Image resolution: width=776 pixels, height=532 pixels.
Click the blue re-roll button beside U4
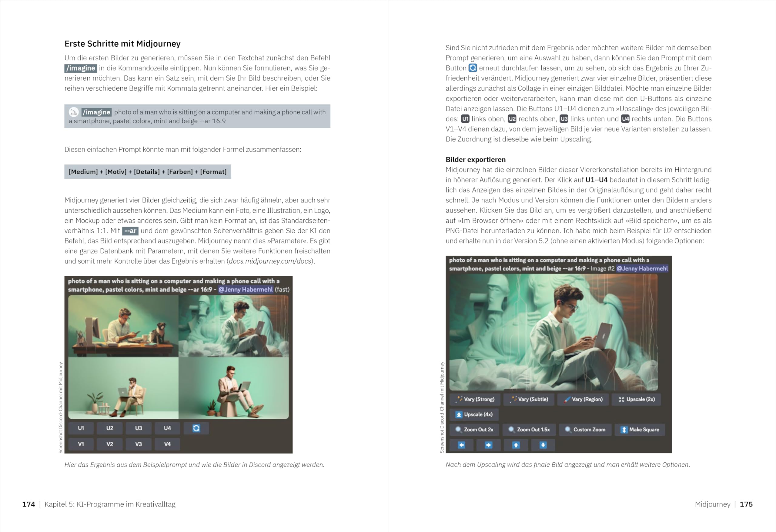click(196, 428)
